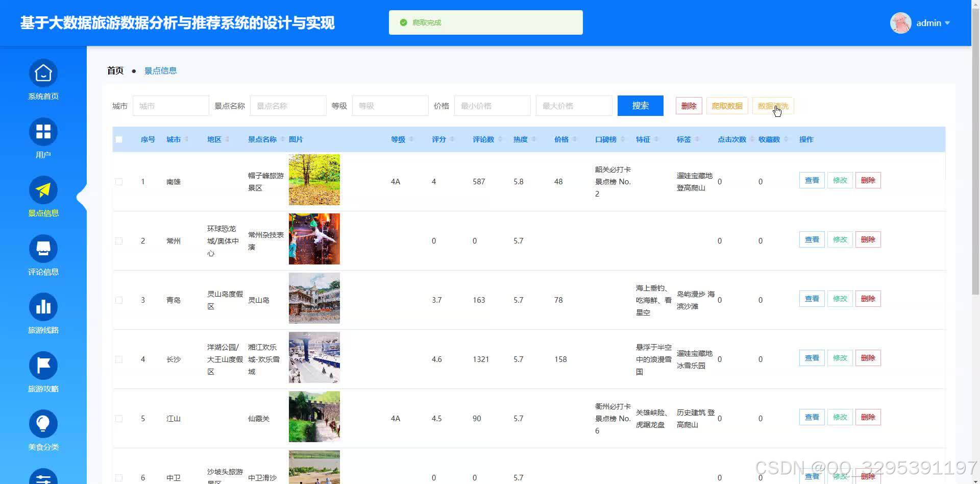This screenshot has height=484, width=980.
Task: Open the 帽子峰旅游景区 thumbnail image
Action: click(x=314, y=180)
